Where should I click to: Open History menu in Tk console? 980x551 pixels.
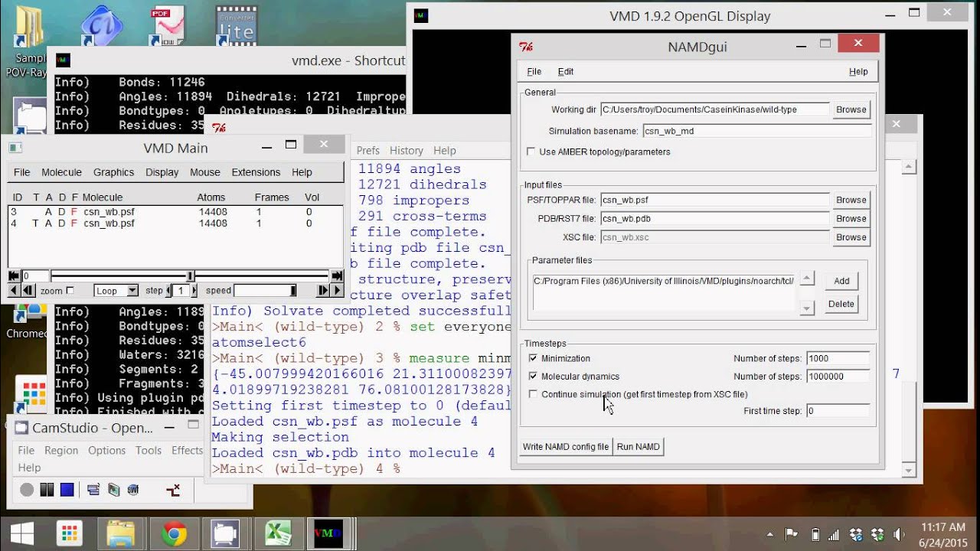406,151
